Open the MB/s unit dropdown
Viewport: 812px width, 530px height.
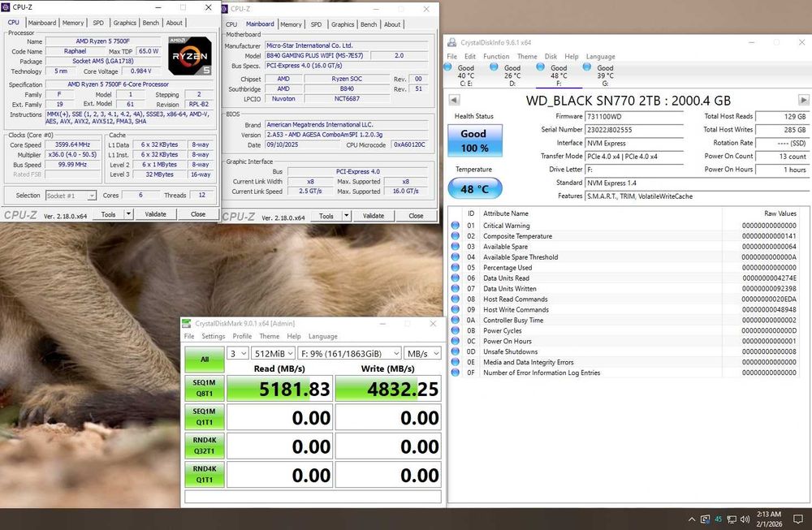coord(422,354)
